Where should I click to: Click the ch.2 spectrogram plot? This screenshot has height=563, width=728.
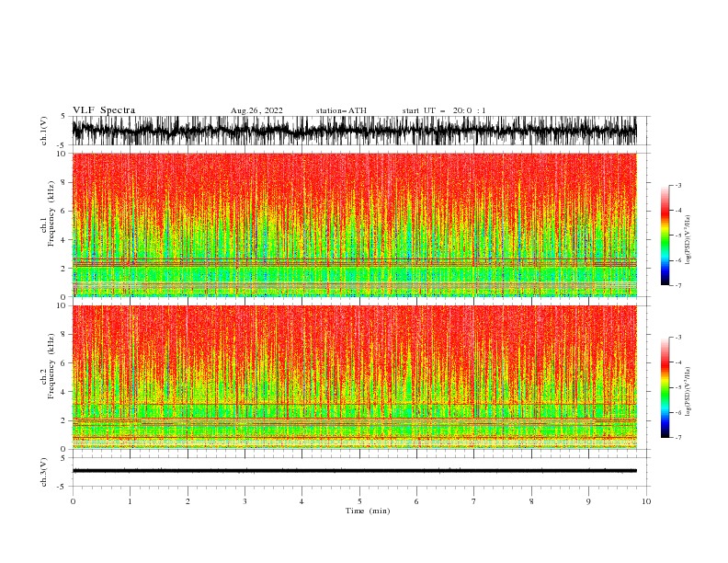tap(355, 377)
